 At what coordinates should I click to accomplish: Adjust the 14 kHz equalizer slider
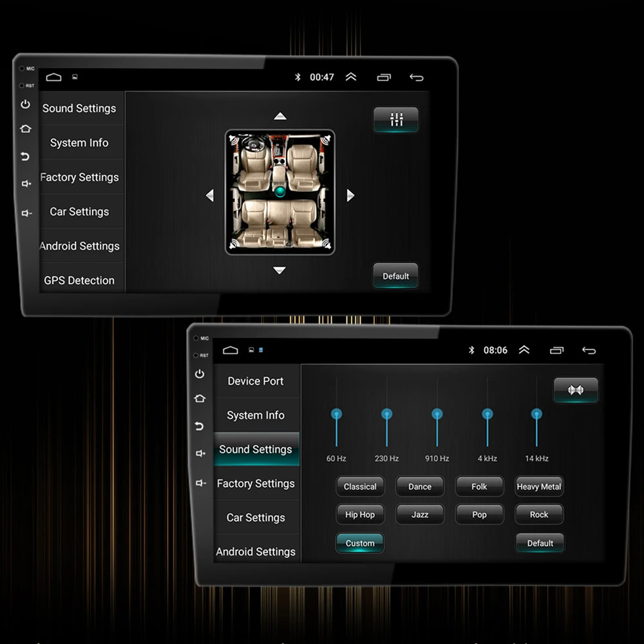[536, 413]
